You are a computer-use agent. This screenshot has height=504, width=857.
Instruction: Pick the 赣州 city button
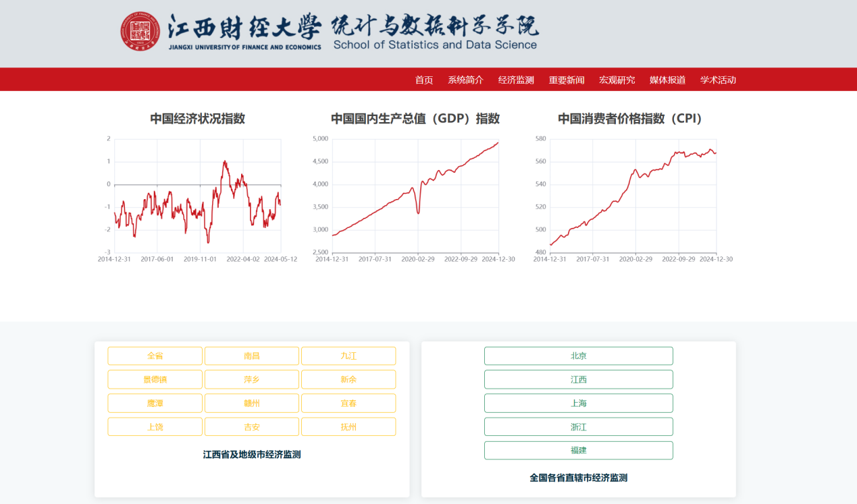click(x=251, y=403)
